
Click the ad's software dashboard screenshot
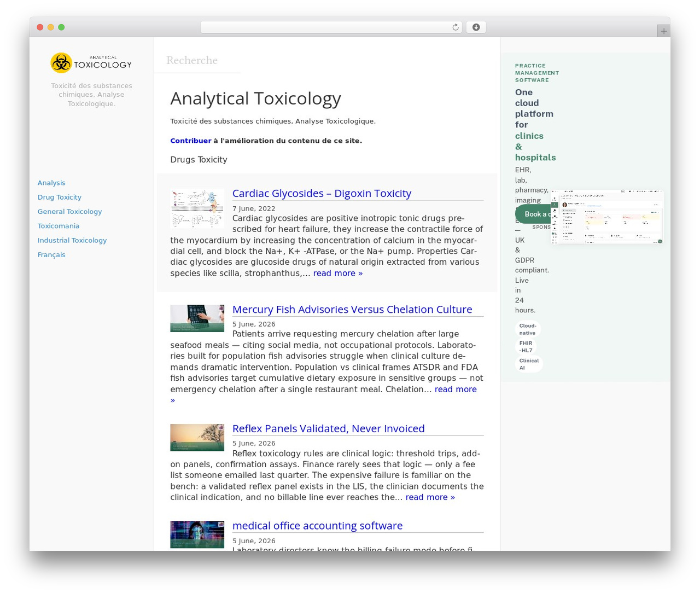(607, 217)
